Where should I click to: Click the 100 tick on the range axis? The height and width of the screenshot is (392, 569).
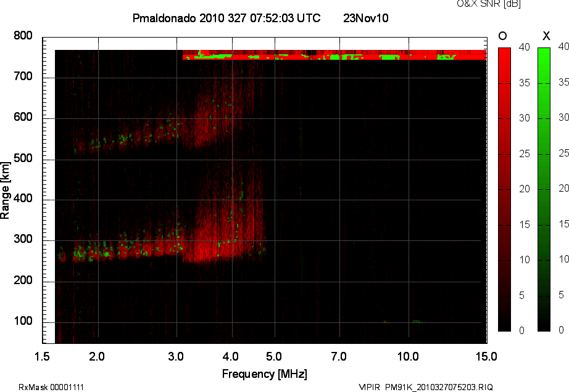point(23,321)
